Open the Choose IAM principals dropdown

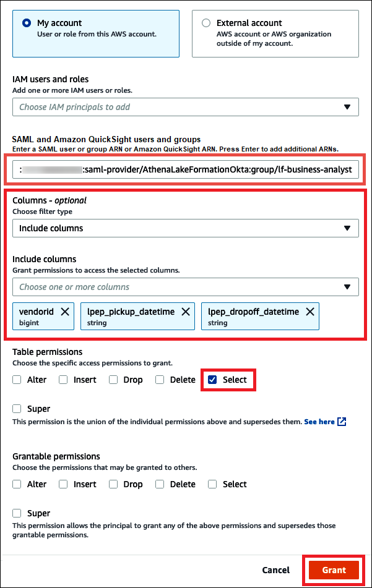(x=186, y=106)
